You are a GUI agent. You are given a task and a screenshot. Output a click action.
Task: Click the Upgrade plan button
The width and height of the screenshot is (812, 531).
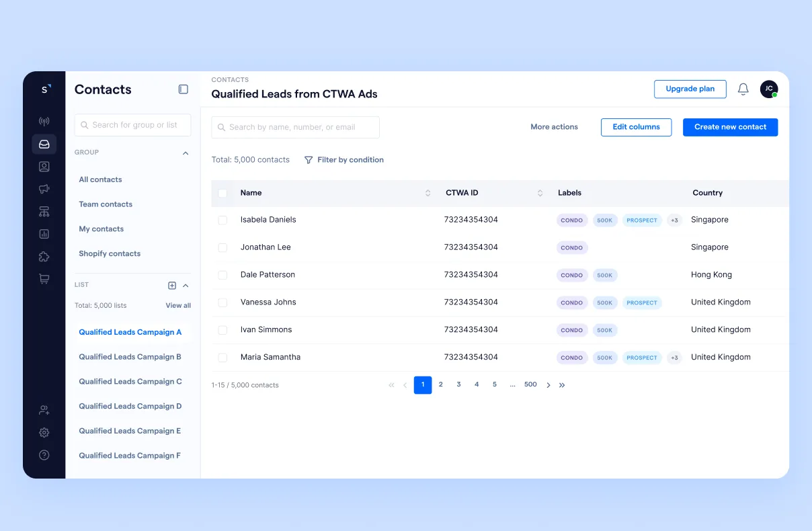point(690,89)
